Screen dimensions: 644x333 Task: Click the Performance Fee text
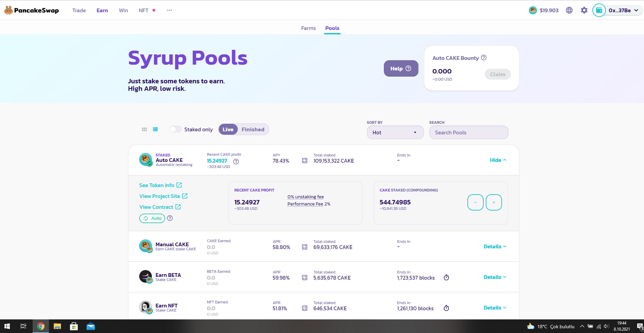point(305,204)
